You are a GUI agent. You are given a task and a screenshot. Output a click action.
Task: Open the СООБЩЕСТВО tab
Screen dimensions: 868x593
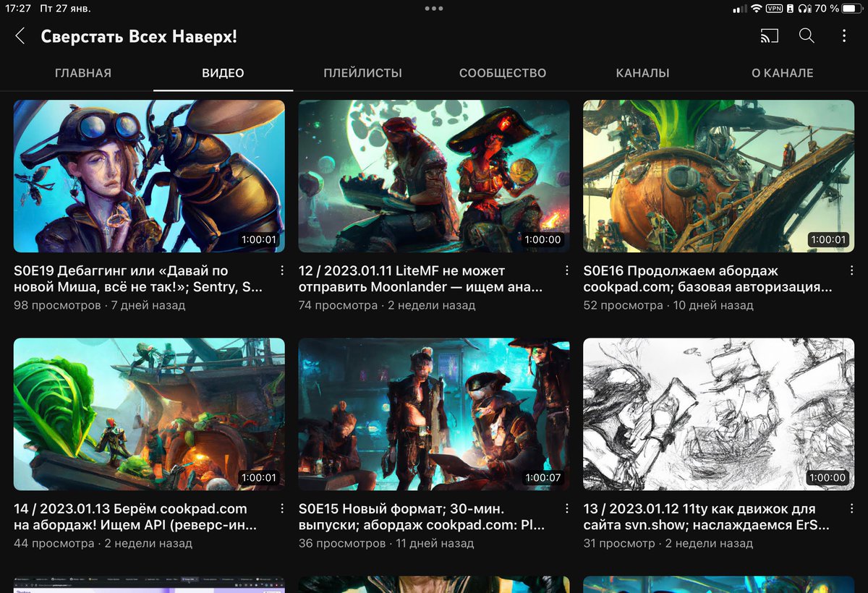click(503, 73)
